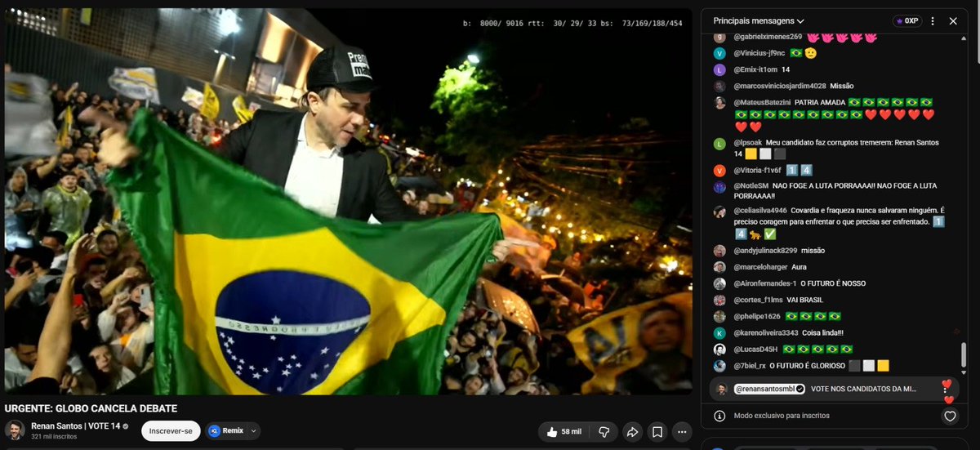The image size is (980, 450).
Task: Click pinned message VOTE NOS CANDIDATOS DA MI...
Action: (863, 389)
